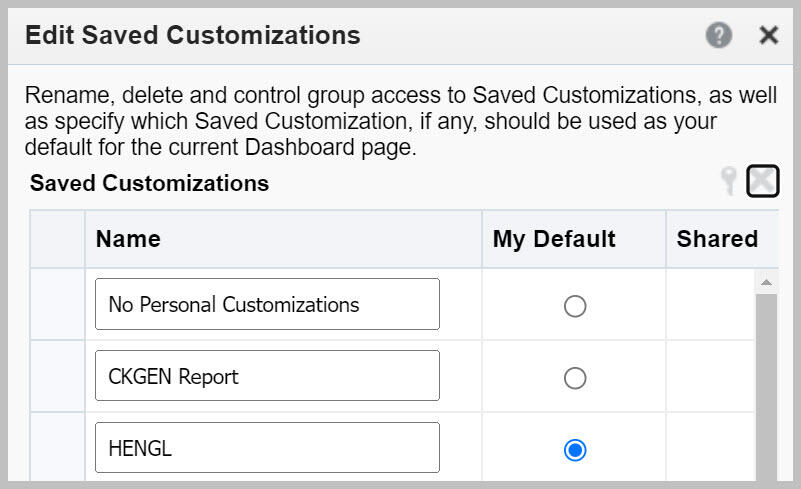Click the vertical scrollbar thumb of the list
Screen dimensions: 801x489
[x=766, y=387]
